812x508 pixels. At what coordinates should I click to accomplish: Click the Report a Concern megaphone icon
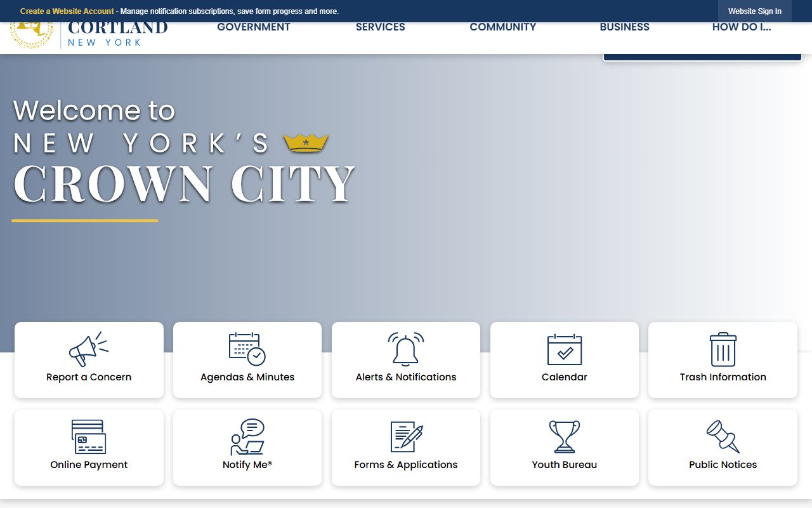[89, 349]
